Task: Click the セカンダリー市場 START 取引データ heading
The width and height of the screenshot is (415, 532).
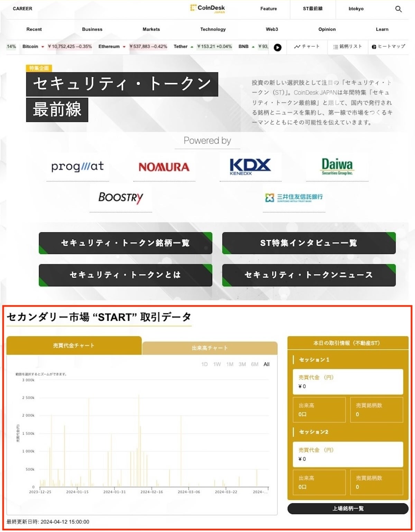Action: point(99,317)
